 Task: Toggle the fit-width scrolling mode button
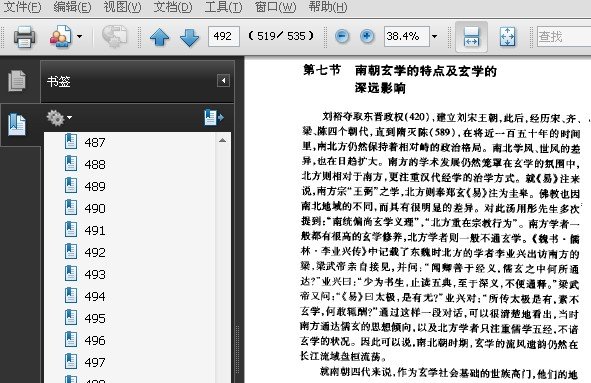tap(472, 37)
